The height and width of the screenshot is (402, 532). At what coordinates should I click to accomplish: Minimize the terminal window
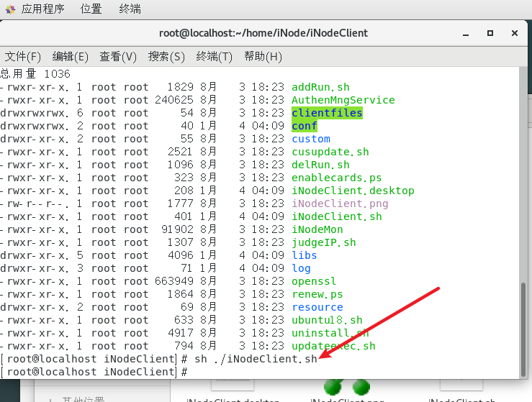tap(466, 33)
